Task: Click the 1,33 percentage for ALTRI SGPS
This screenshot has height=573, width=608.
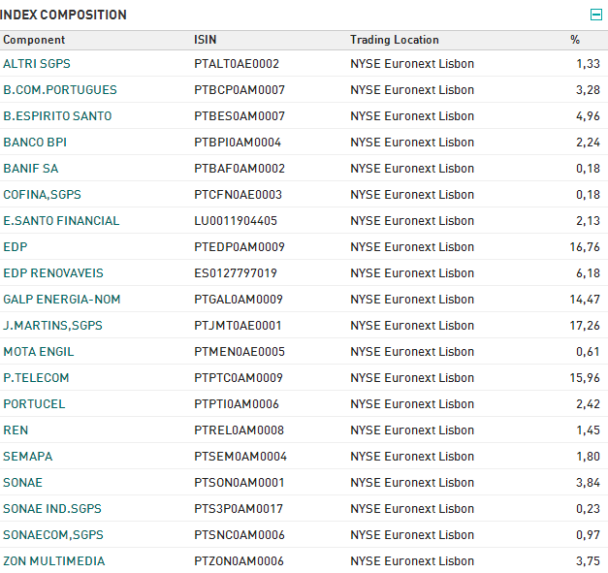Action: [588, 64]
